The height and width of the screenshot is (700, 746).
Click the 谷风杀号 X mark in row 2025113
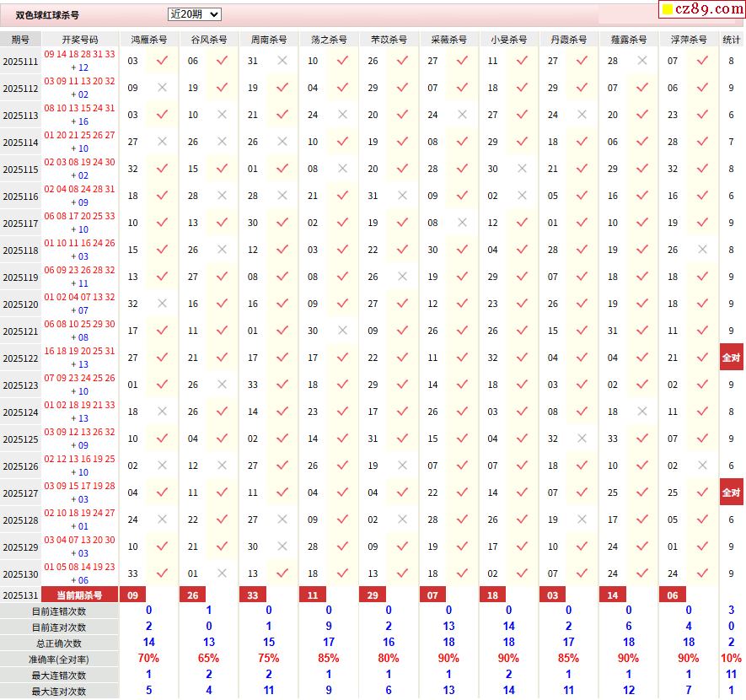point(223,115)
